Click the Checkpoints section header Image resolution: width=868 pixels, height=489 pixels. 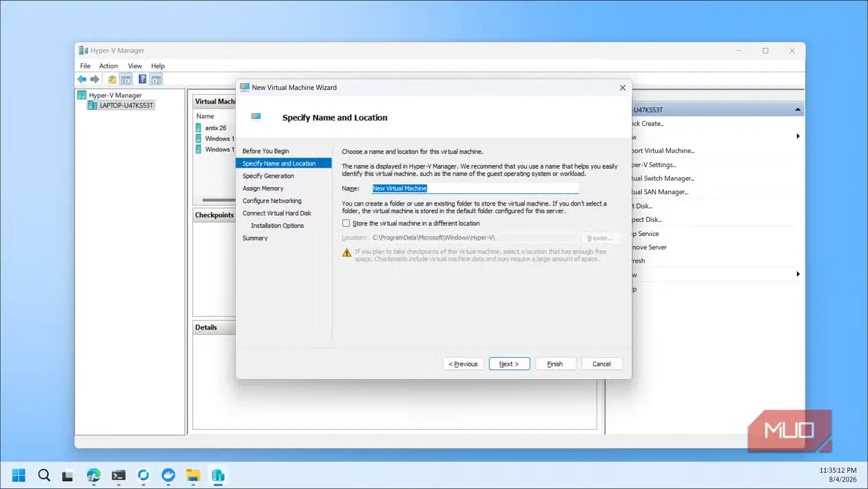(214, 215)
